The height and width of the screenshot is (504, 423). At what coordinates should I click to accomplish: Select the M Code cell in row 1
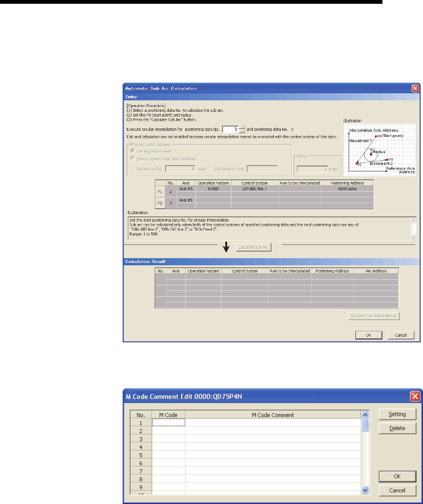click(x=168, y=423)
